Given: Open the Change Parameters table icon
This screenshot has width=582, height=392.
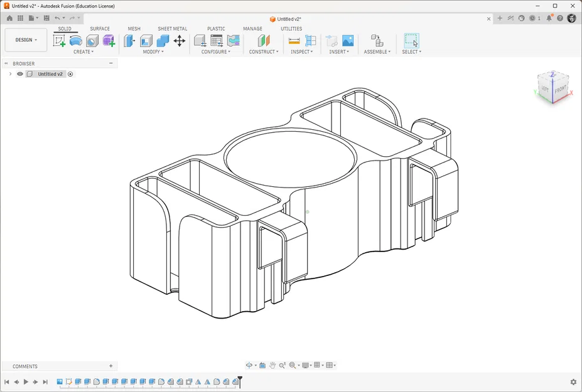Looking at the screenshot, I should click(x=217, y=40).
